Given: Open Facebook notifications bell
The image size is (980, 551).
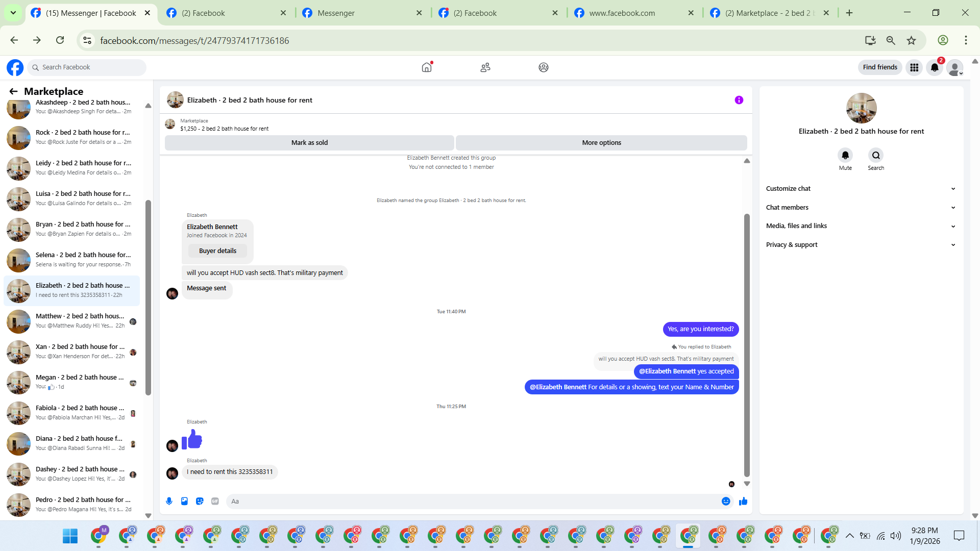Looking at the screenshot, I should pyautogui.click(x=934, y=67).
